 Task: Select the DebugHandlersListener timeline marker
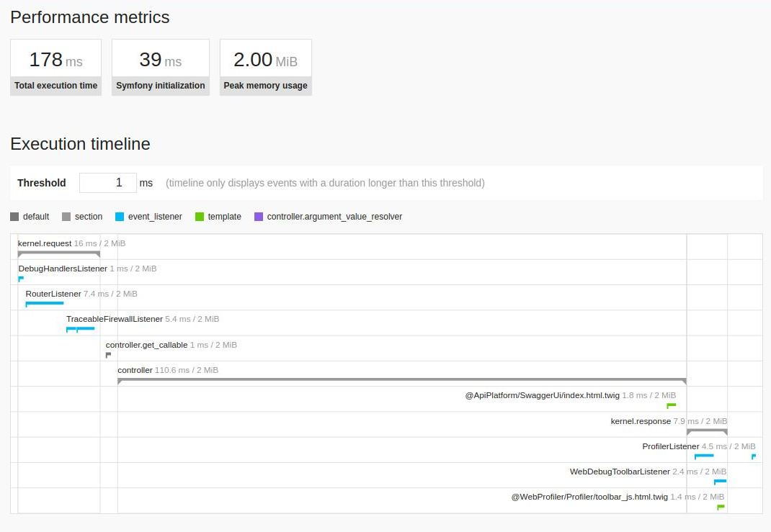(21, 279)
